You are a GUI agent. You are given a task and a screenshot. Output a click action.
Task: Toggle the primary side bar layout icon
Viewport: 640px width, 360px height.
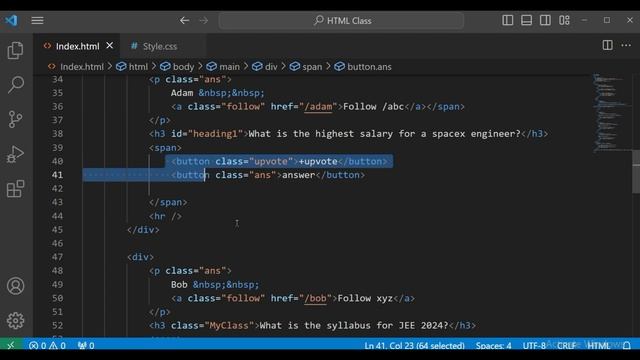(508, 20)
